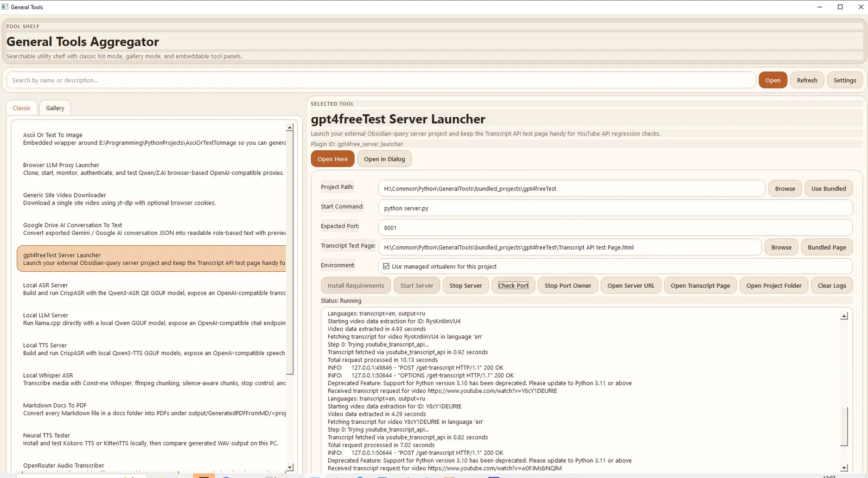Screen dimensions: 868x478
Task: Click log line 'Total request processed in 10.13 seconds'
Action: click(382, 360)
